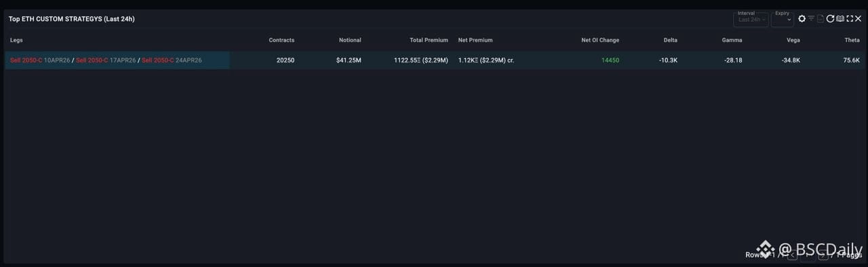Viewport: 868px width, 267px height.
Task: Sort by the Vega column header
Action: tap(793, 40)
